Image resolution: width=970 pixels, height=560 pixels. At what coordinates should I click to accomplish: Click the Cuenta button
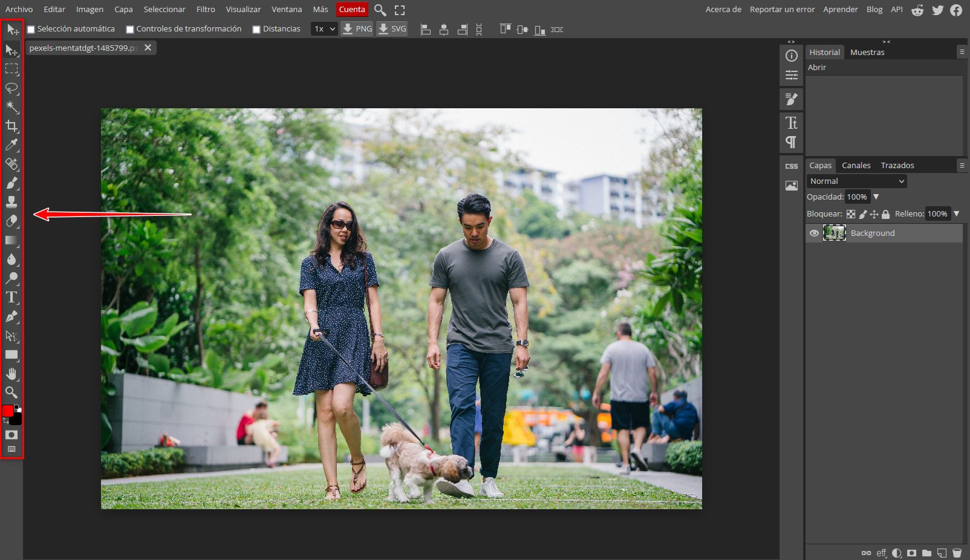point(351,10)
